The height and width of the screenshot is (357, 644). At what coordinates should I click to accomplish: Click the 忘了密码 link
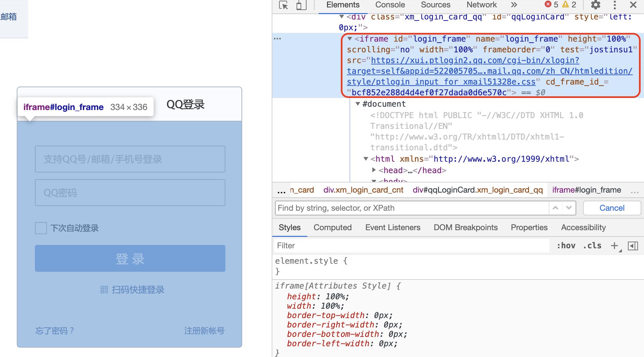[55, 331]
